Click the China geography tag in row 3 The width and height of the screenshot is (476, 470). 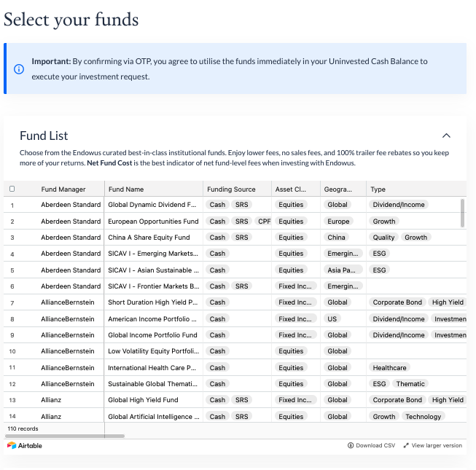[336, 238]
